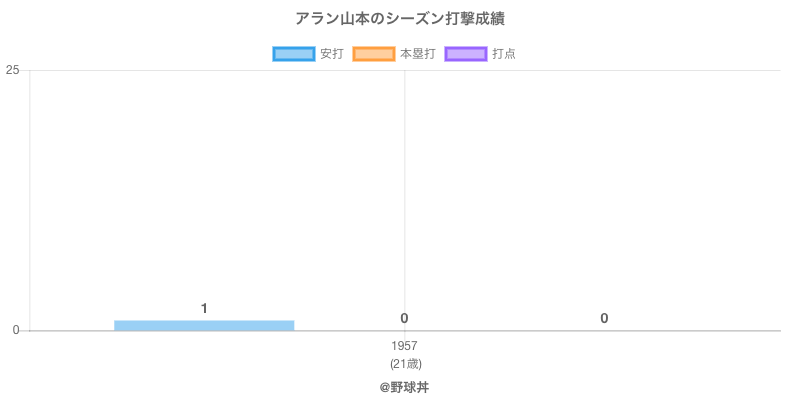Toggle the orange 本塁打 legend swatch
800x400 pixels.
[x=373, y=54]
